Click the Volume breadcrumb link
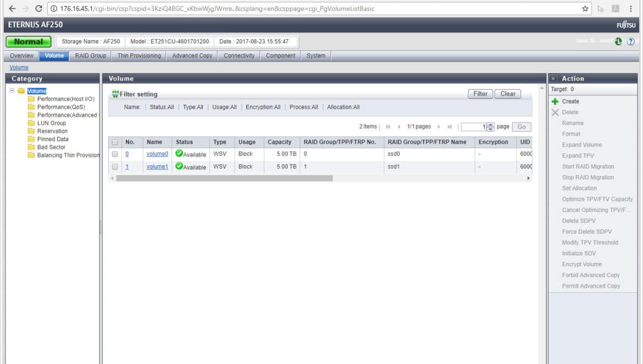 [x=19, y=68]
